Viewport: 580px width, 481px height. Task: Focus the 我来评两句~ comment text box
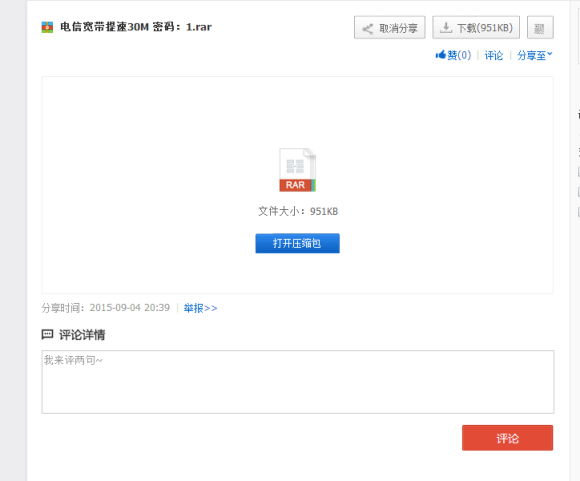298,382
